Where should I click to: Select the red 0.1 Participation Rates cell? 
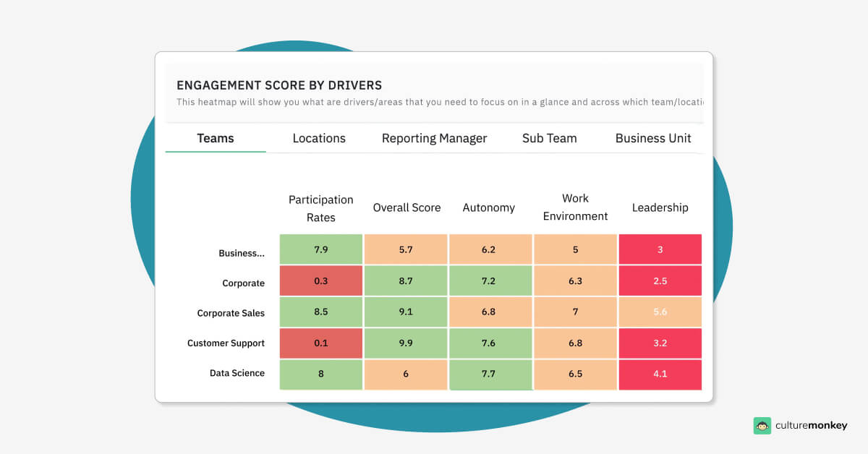(x=320, y=343)
